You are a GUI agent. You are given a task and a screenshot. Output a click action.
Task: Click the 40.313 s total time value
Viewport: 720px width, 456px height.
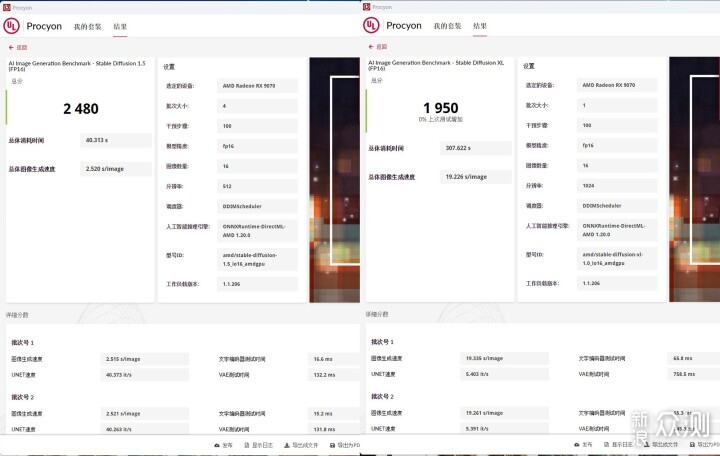116,140
